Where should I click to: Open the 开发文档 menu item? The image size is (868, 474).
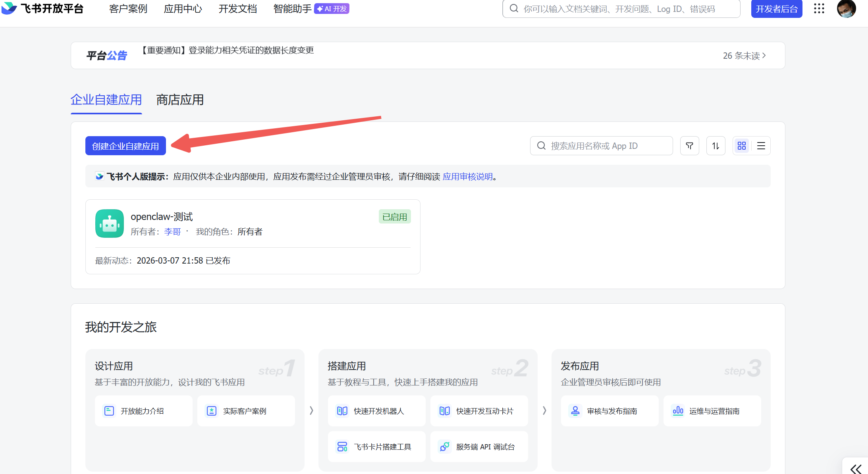(237, 8)
